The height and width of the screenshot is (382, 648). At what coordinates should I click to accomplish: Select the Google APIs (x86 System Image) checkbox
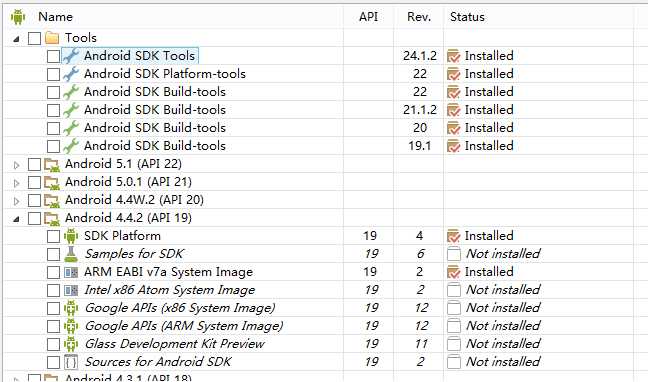pos(53,308)
